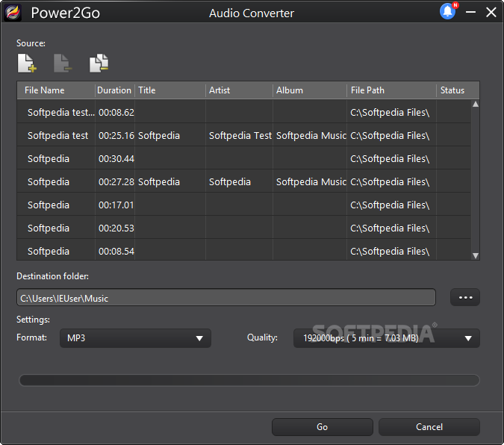
Task: Click the 'Softpedia Test' artist cell
Action: pos(239,135)
